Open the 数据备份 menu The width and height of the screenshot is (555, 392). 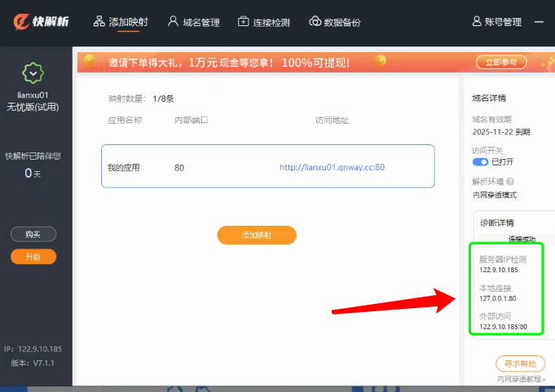coord(335,22)
